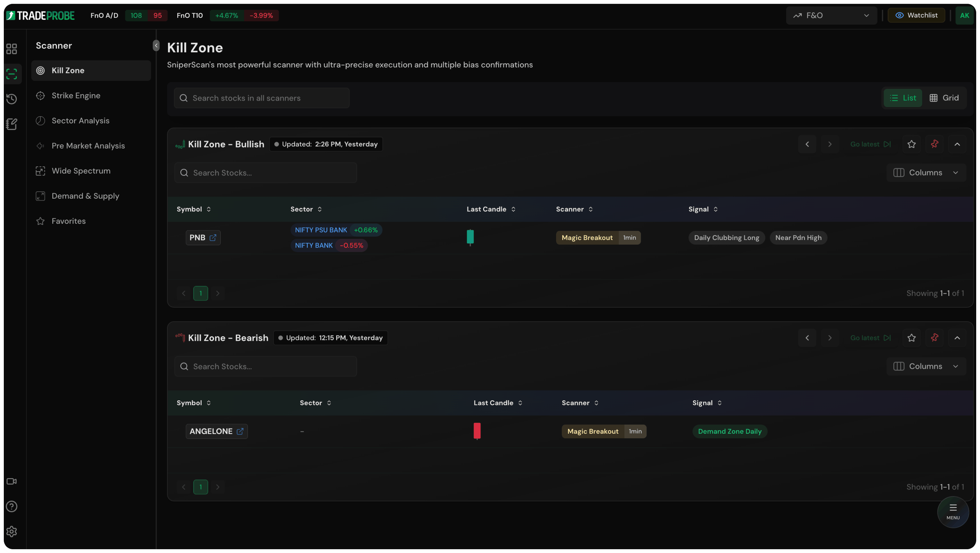980x553 pixels.
Task: Toggle pin on Kill Zone Bullish panel
Action: (934, 144)
